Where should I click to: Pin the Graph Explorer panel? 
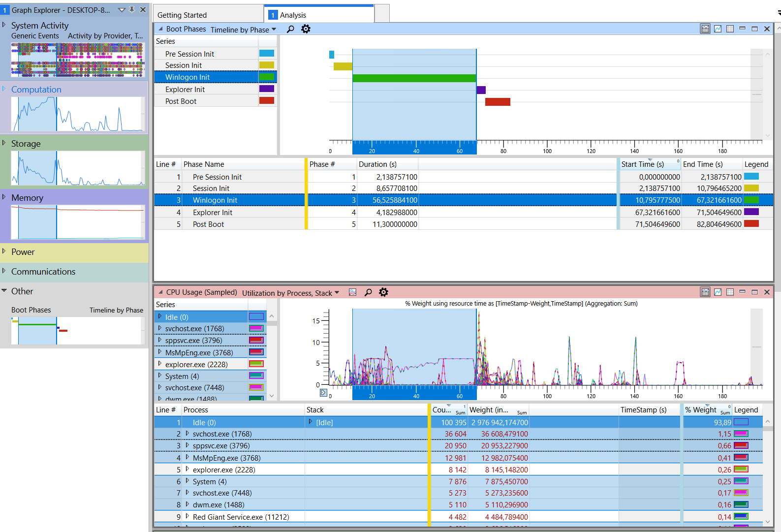point(132,9)
